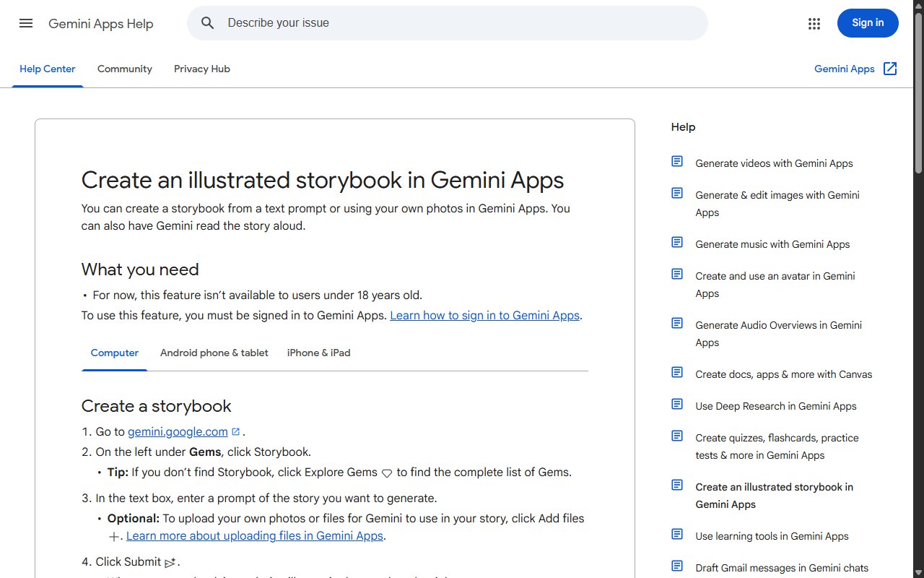This screenshot has width=924, height=578.
Task: Click the article icon beside Generate videos
Action: [677, 161]
